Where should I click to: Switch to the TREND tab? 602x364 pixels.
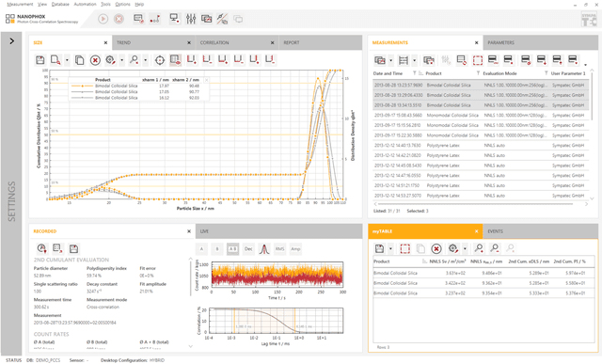coord(153,42)
